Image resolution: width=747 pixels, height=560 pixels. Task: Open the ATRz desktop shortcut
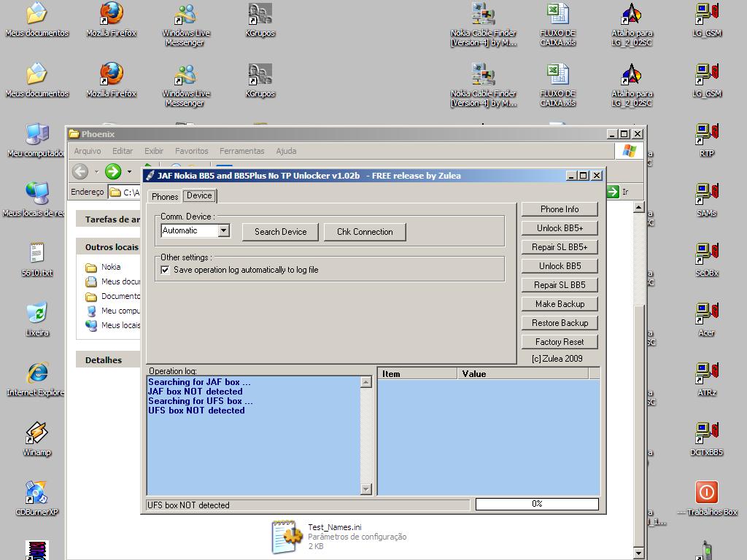click(x=706, y=379)
